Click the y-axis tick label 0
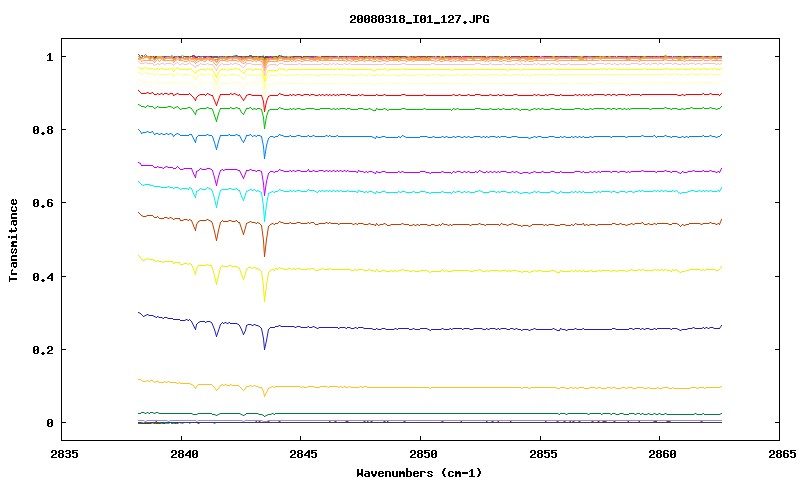Screen dimensions: 800x480 coord(49,423)
